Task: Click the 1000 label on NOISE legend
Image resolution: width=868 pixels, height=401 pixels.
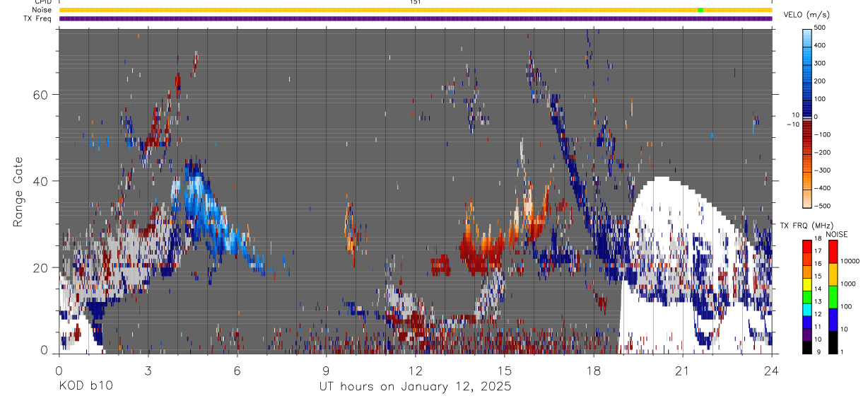Action: coord(848,284)
